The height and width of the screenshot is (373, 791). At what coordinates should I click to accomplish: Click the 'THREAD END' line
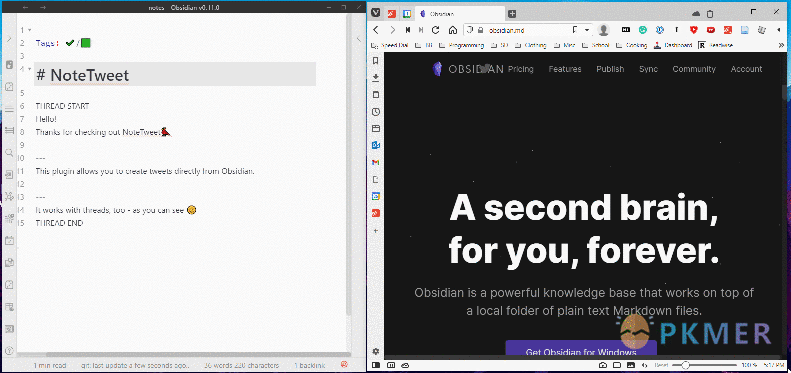pos(59,223)
